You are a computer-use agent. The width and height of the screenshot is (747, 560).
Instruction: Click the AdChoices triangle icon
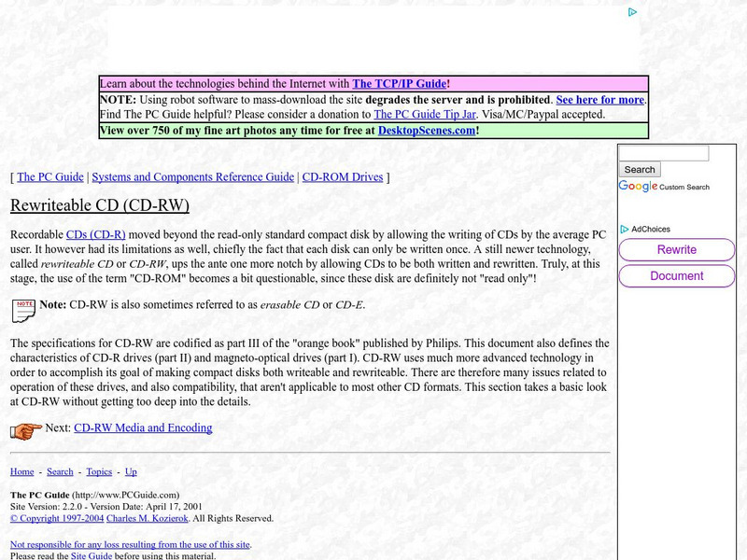click(x=624, y=229)
